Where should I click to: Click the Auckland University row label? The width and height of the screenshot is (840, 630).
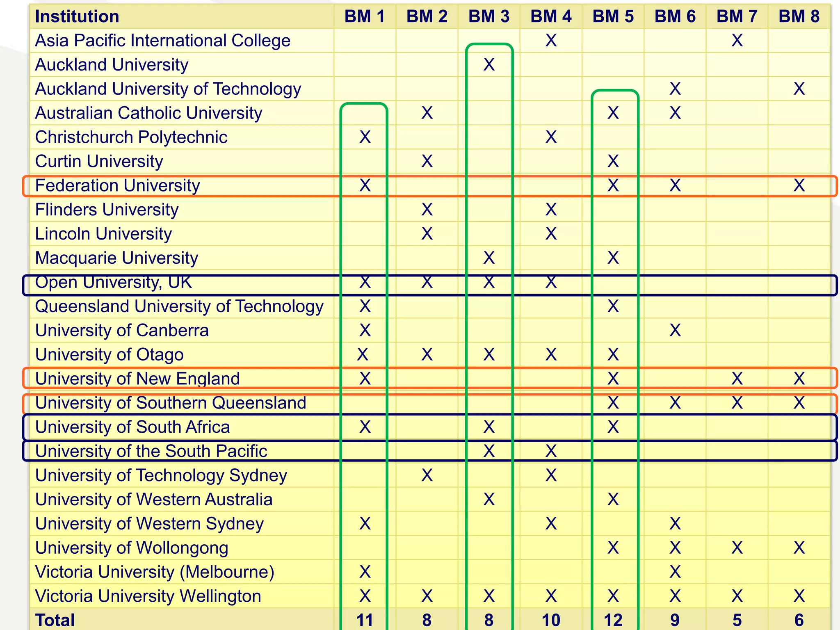112,65
